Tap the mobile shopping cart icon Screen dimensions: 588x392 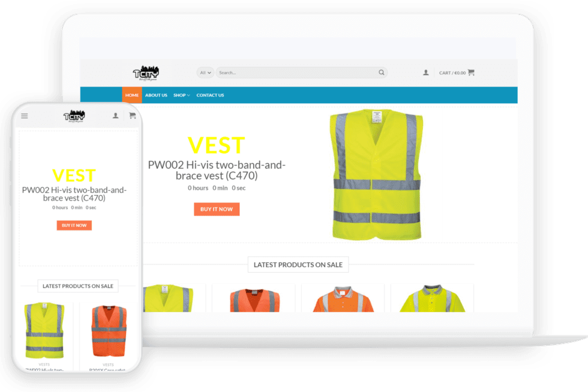[132, 116]
